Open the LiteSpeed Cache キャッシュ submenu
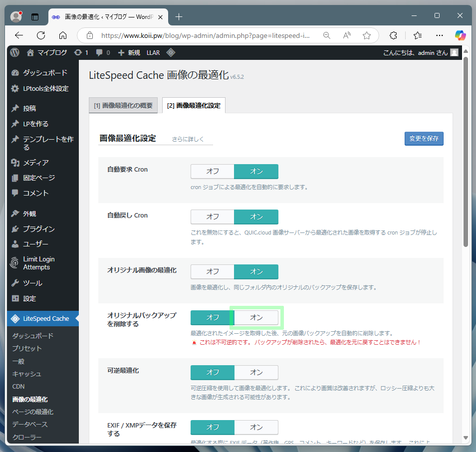476x452 pixels. click(26, 374)
